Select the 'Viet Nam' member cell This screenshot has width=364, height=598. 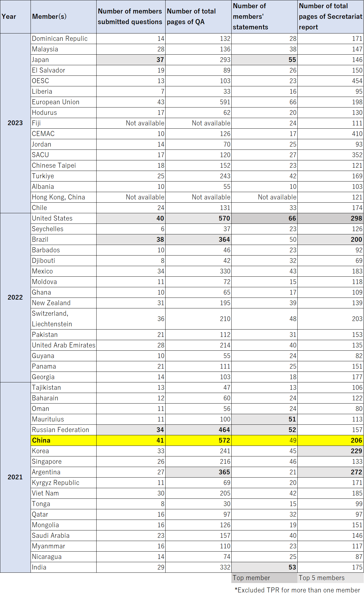pos(63,493)
